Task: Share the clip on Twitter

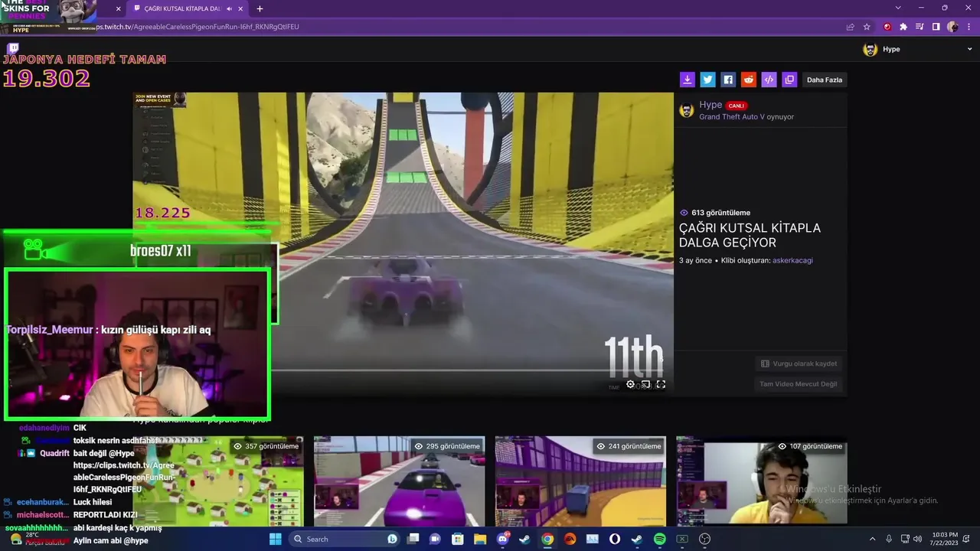Action: tap(707, 80)
